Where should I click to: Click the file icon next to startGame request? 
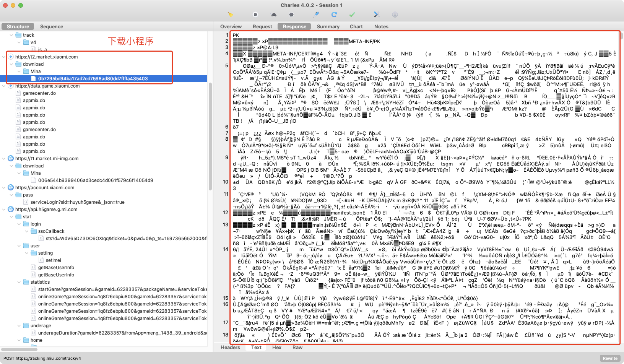(x=34, y=289)
